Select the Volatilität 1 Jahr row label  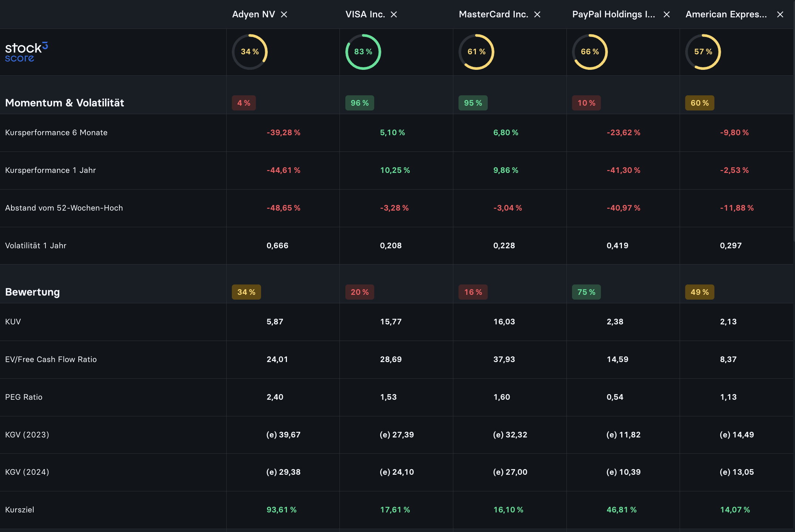tap(36, 246)
